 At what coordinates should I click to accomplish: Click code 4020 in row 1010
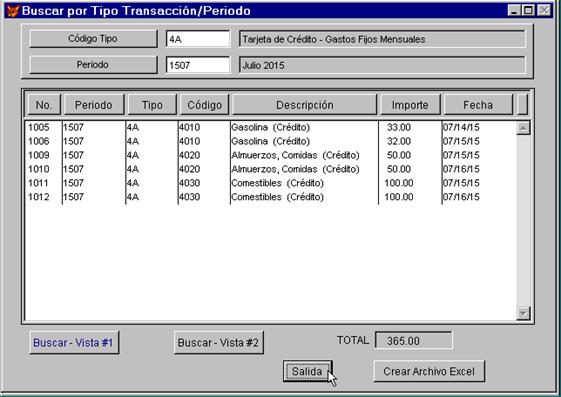click(190, 169)
